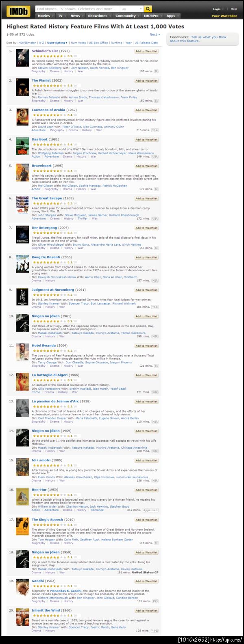The image size is (244, 644).
Task: Open the Ben-Hur poster image
Action: (22, 497)
